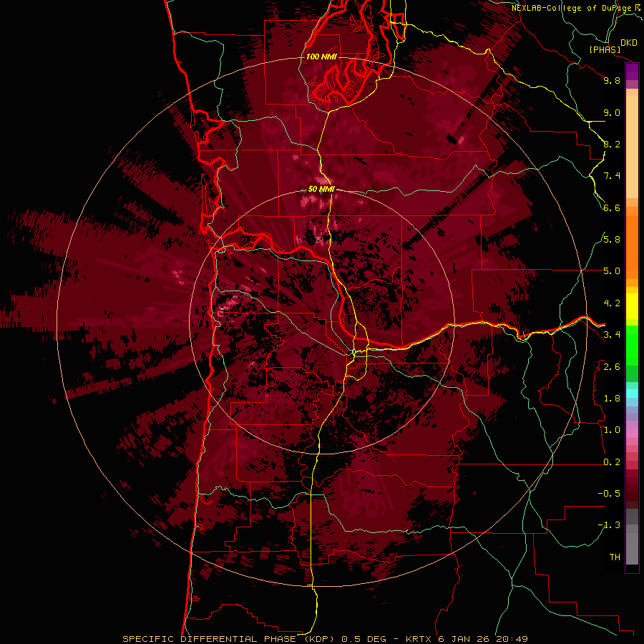The height and width of the screenshot is (644, 644).
Task: Pick the yellow band of the color bar
Action: coord(632,306)
